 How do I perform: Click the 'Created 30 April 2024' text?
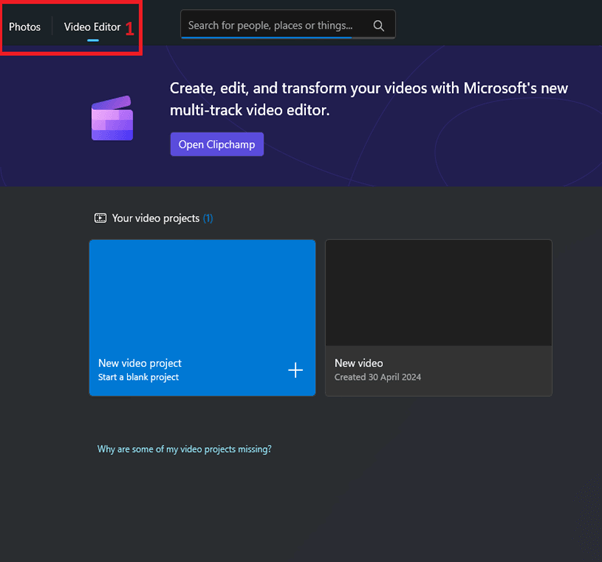click(377, 377)
